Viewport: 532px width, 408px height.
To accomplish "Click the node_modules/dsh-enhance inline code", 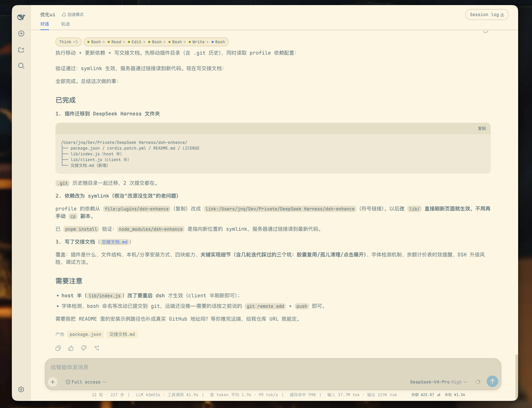I will (151, 229).
